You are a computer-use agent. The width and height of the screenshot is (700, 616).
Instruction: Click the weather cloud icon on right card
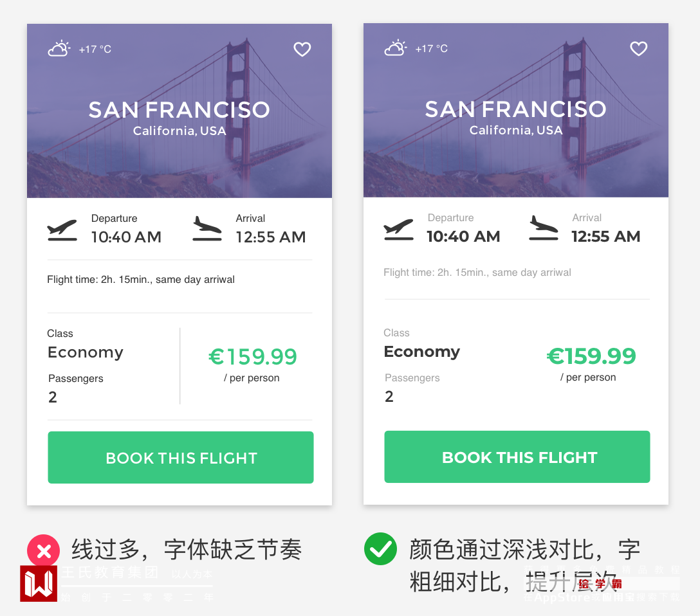click(x=396, y=48)
